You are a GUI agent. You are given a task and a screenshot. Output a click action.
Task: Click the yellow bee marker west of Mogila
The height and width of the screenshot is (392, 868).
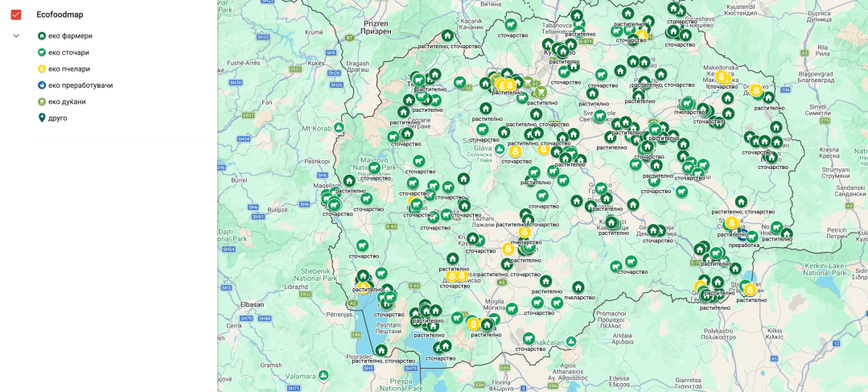coord(473,324)
